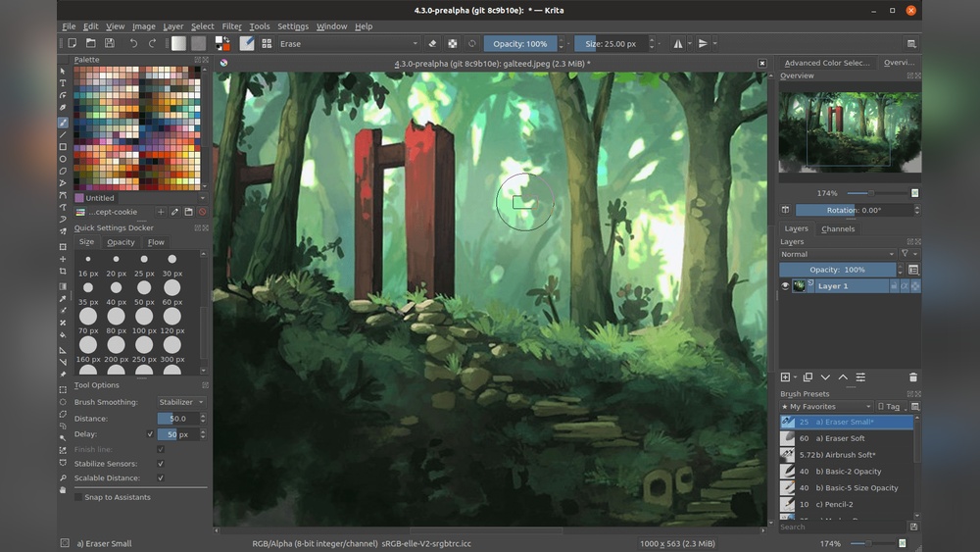Select the Move tool
This screenshot has width=980, height=552.
(x=63, y=259)
